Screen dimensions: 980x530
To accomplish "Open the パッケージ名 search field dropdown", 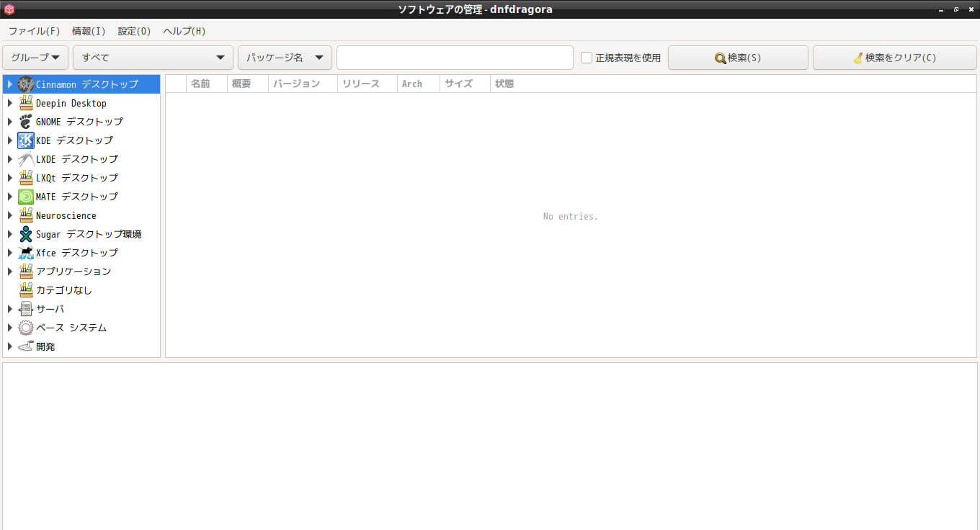I will coord(285,58).
